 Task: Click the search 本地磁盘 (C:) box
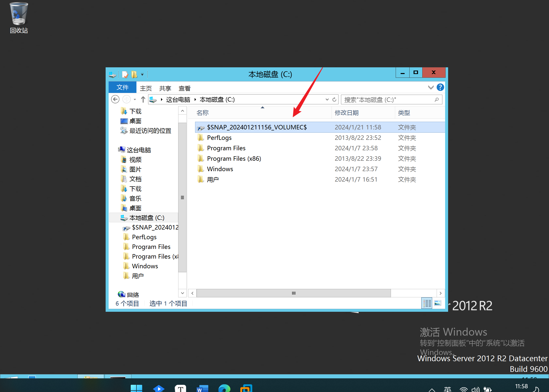(x=388, y=100)
